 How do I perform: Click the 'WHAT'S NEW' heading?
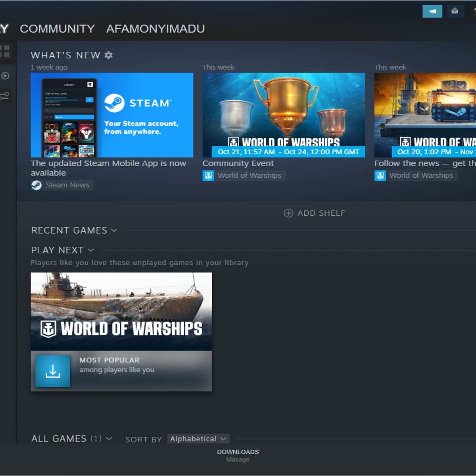click(x=65, y=55)
